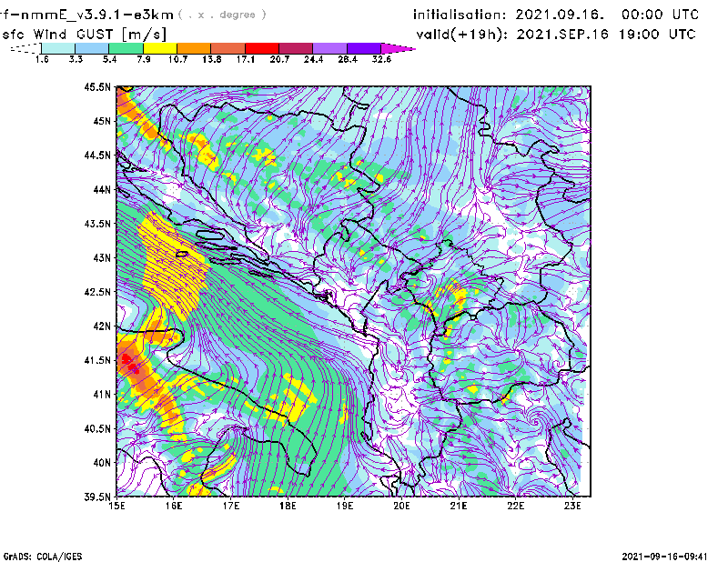728x562 pixels.
Task: Click the 17E longitude label
Action: point(231,506)
